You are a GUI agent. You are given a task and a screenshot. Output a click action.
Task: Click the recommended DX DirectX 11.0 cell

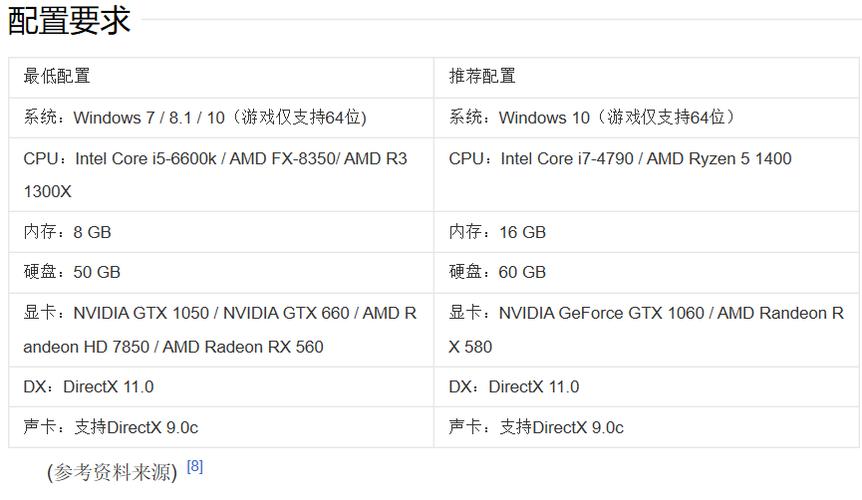point(514,387)
